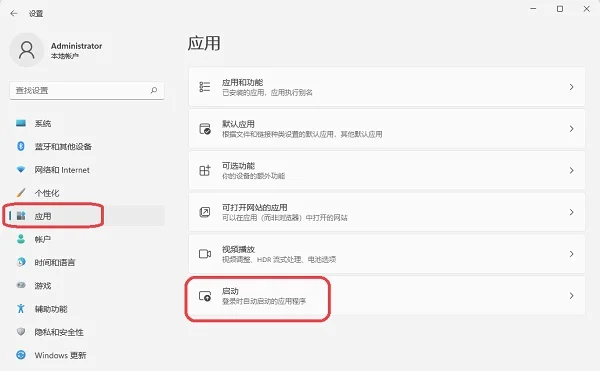Click the 应用和功能 list icon

pyautogui.click(x=205, y=87)
